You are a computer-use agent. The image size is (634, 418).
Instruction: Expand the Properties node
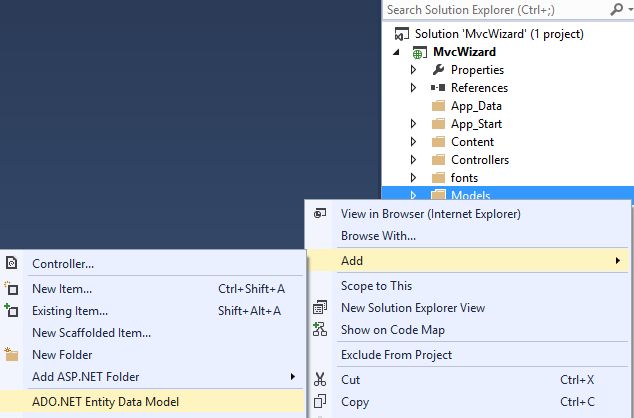[x=413, y=70]
